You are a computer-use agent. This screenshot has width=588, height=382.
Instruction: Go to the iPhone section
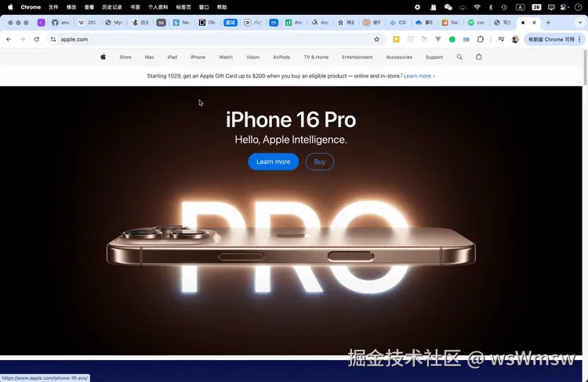[x=198, y=57]
